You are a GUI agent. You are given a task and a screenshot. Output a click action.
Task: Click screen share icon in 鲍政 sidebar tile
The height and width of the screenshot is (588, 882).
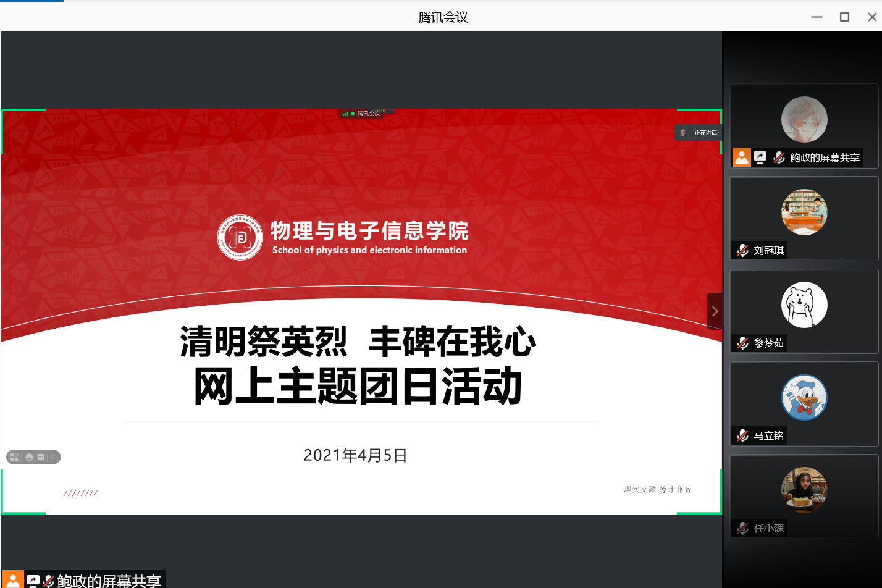(x=760, y=157)
